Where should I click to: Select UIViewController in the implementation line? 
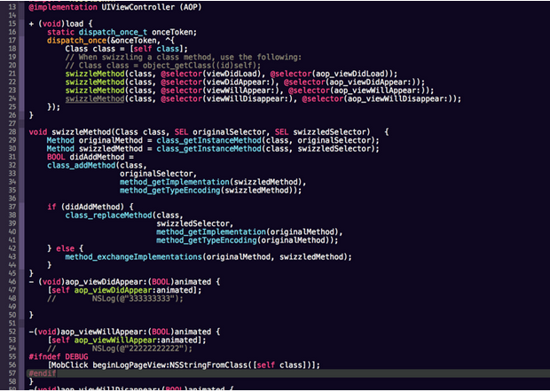137,7
